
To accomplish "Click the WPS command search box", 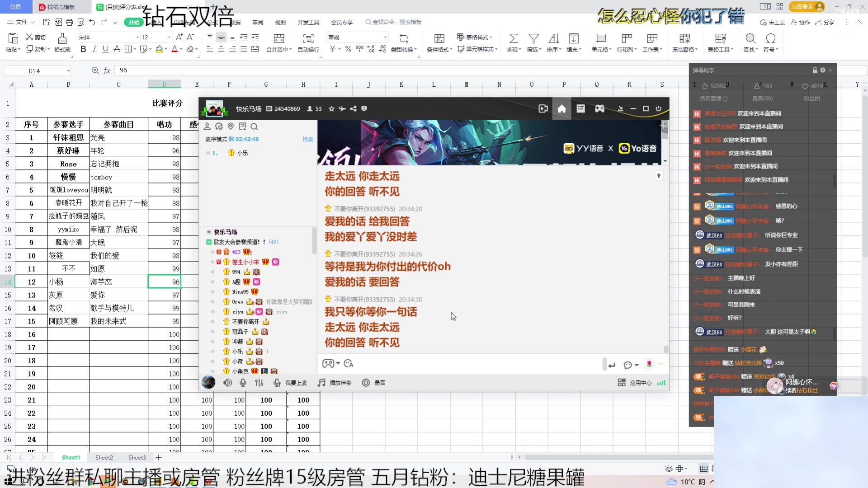I will pyautogui.click(x=394, y=22).
